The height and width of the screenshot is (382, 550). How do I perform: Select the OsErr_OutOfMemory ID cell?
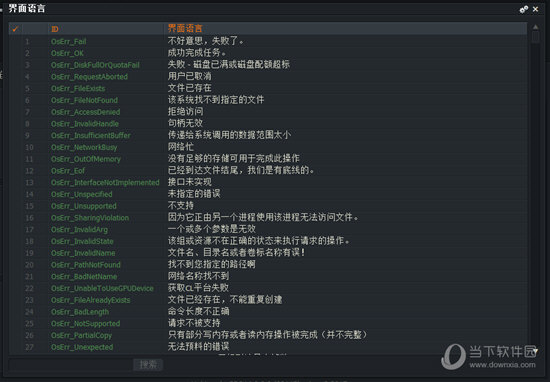click(86, 159)
